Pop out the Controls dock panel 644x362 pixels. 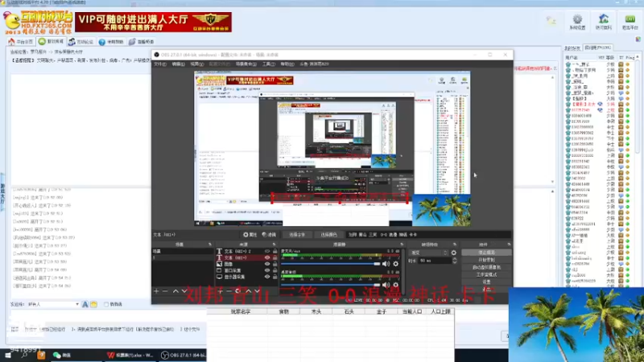click(x=509, y=245)
